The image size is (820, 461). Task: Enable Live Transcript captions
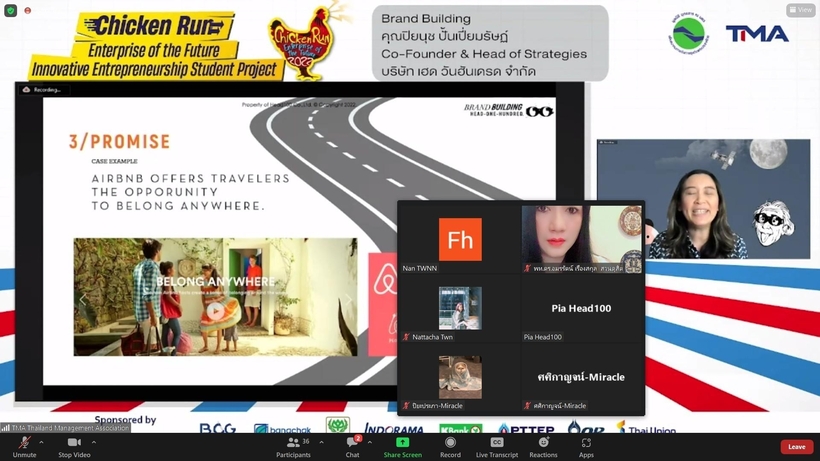(497, 444)
